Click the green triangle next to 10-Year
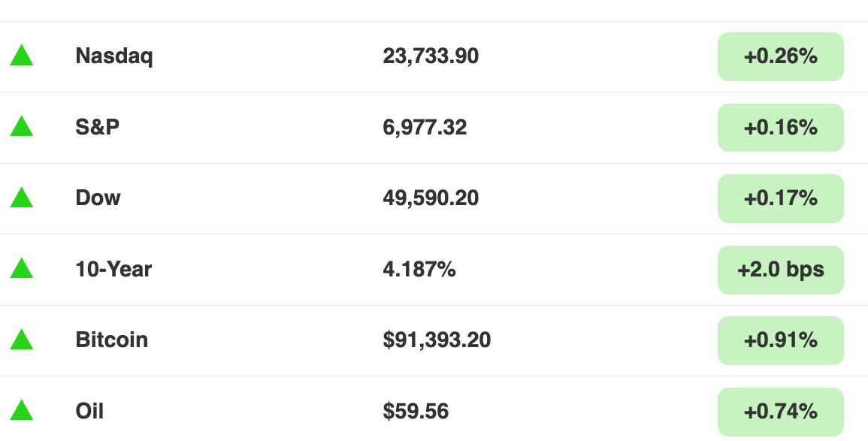Viewport: 868px width, 441px height. pos(22,267)
